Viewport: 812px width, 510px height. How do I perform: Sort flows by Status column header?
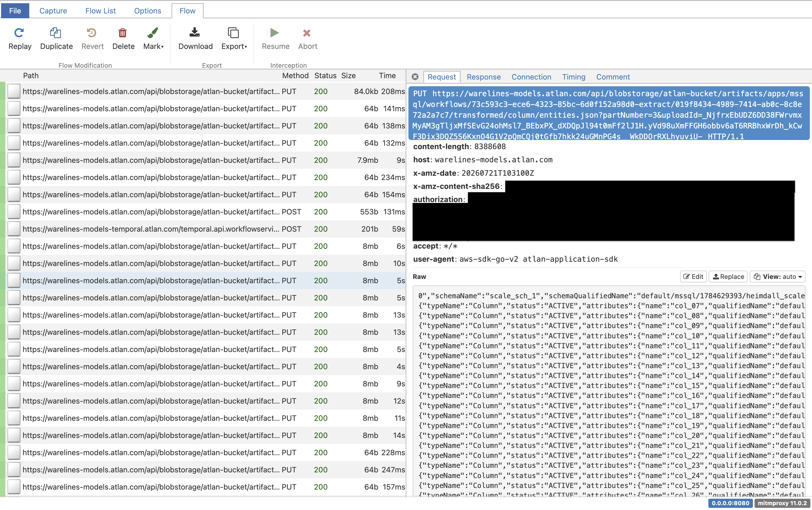[x=325, y=76]
